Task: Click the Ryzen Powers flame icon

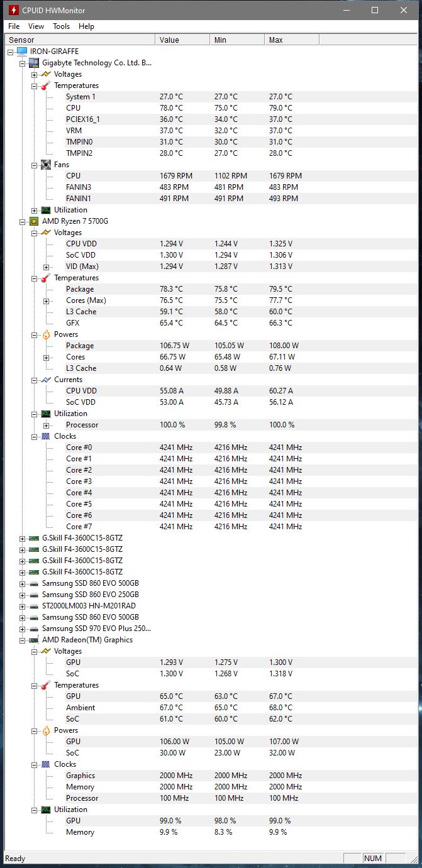Action: 46,334
